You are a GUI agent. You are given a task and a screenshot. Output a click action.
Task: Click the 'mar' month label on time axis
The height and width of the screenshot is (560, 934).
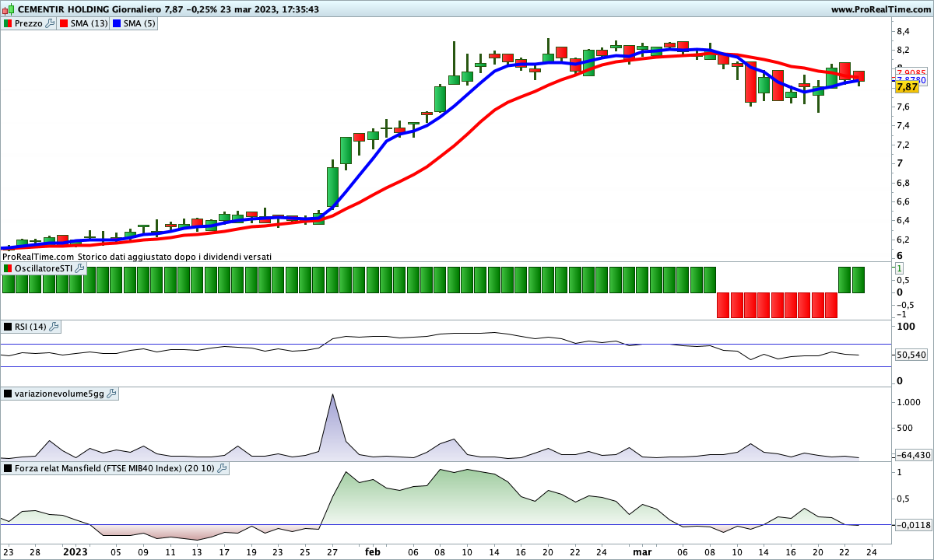642,551
